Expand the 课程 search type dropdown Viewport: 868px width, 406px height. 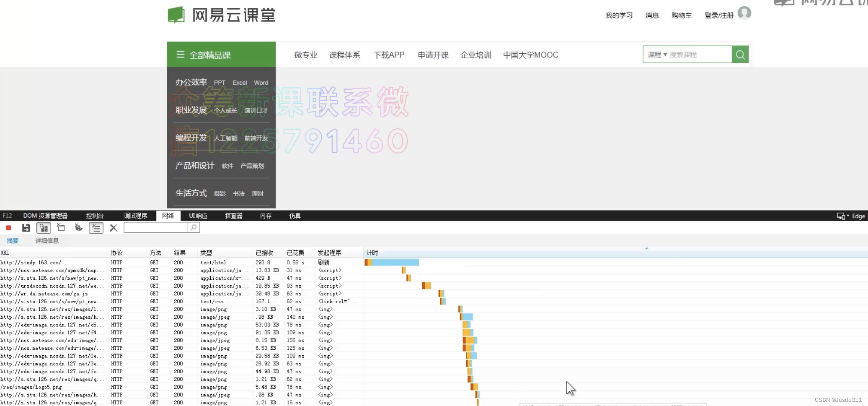[657, 55]
